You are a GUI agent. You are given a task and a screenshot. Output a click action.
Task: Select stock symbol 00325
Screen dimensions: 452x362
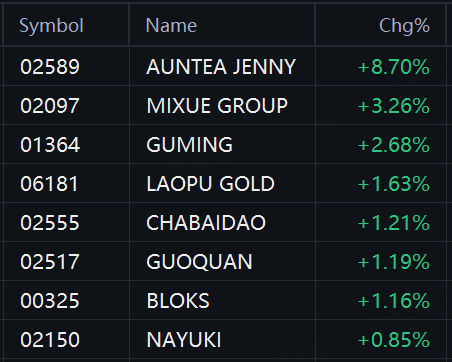pos(50,301)
